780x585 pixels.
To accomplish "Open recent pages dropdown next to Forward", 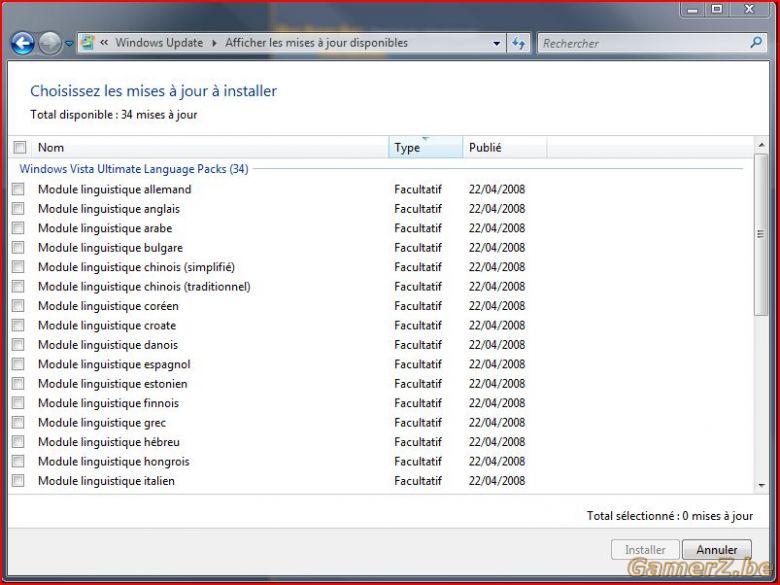I will click(x=69, y=44).
